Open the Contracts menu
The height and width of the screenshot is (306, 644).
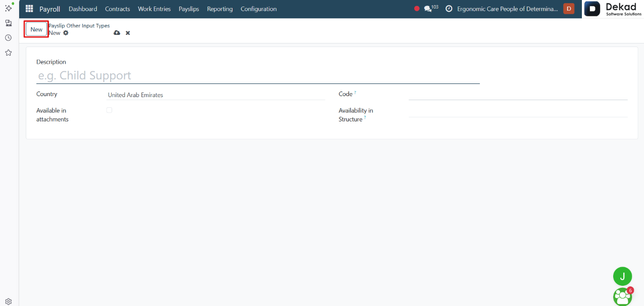click(117, 9)
